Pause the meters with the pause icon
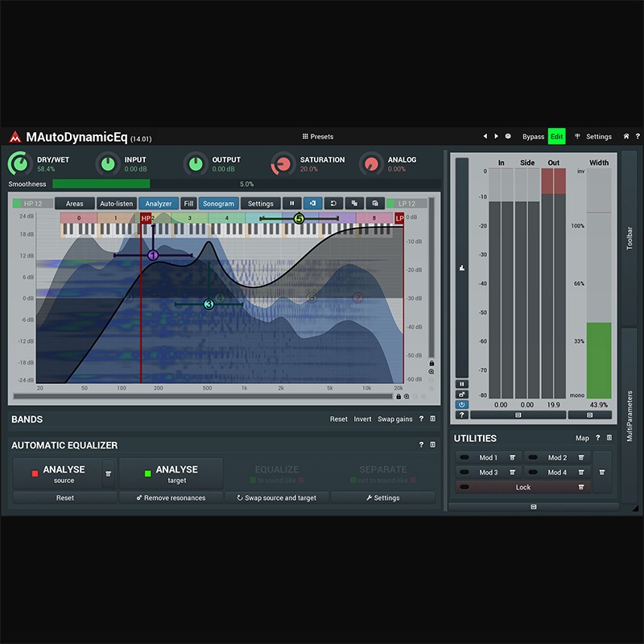Image resolution: width=644 pixels, height=644 pixels. [461, 384]
